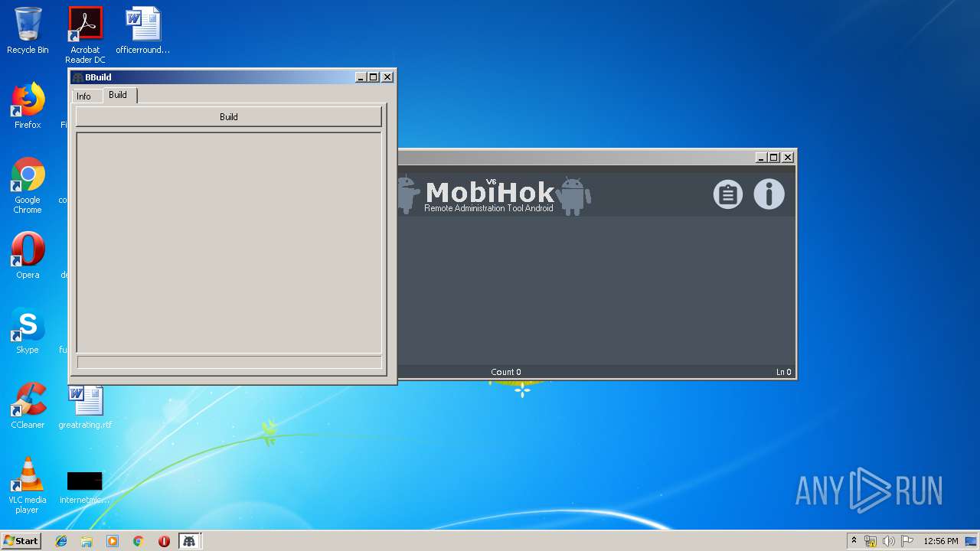Open greatrating.rtf document
The height and width of the screenshot is (551, 980).
pos(85,406)
